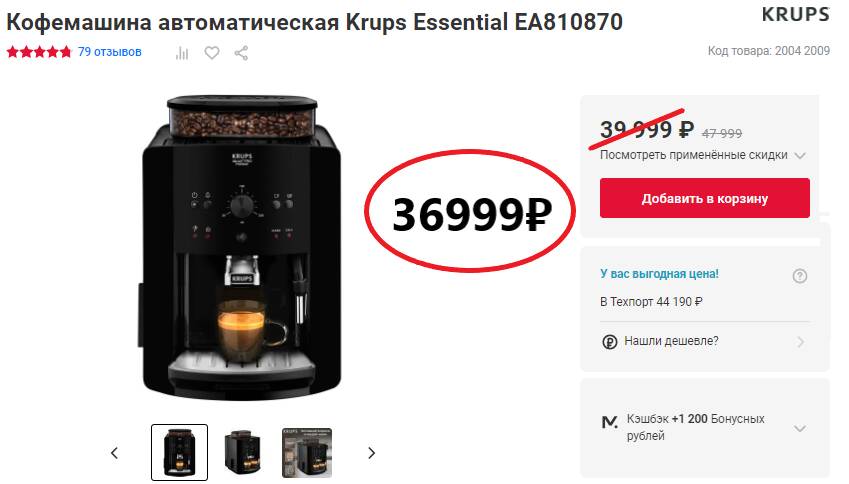Click the main coffee machine image

point(241,247)
